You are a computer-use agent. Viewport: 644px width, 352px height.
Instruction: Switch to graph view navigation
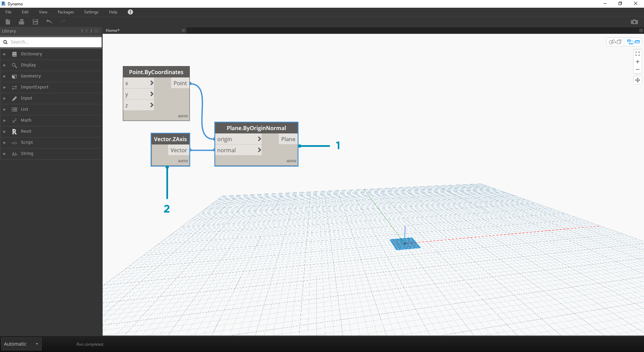pos(633,42)
